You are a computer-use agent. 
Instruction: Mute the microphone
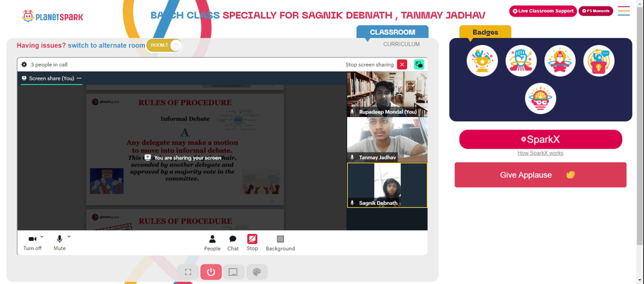click(x=59, y=243)
